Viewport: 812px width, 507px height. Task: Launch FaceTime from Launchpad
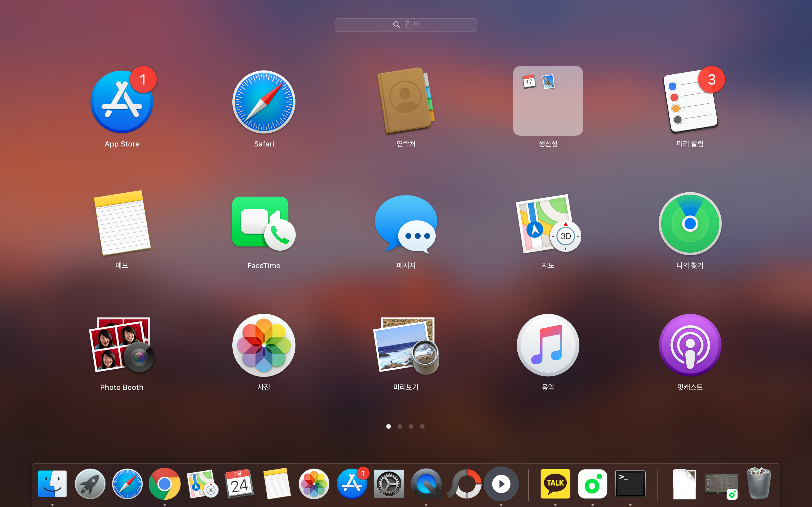[x=264, y=223]
